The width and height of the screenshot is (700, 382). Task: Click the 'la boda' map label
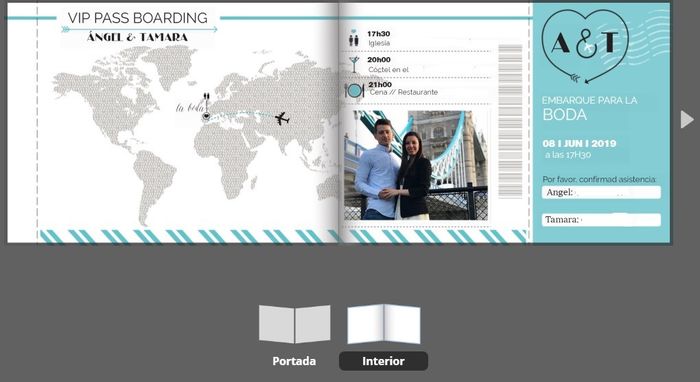[x=190, y=108]
